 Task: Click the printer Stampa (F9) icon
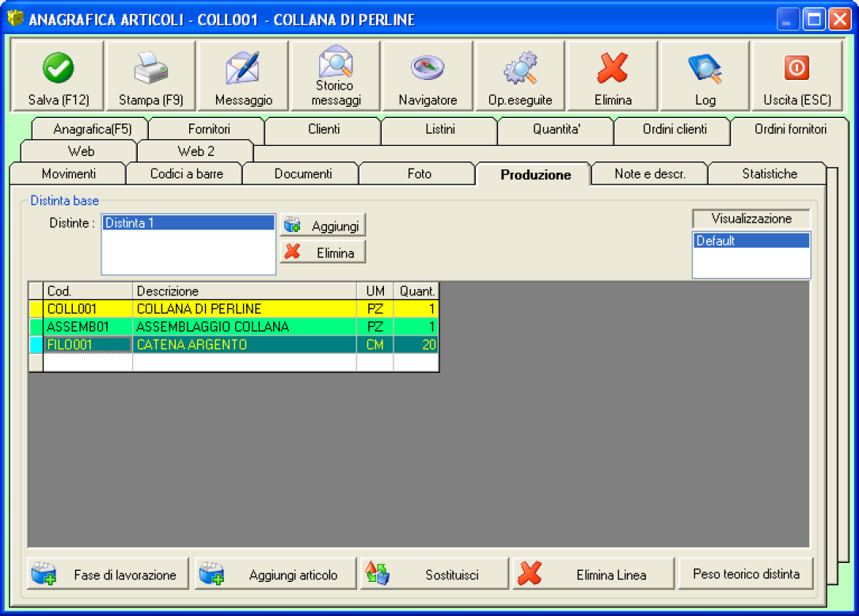[150, 68]
